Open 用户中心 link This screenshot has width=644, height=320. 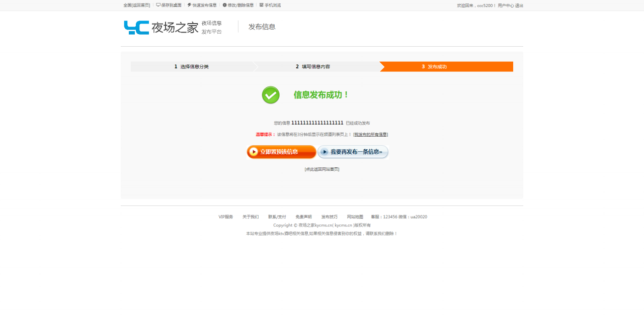506,6
